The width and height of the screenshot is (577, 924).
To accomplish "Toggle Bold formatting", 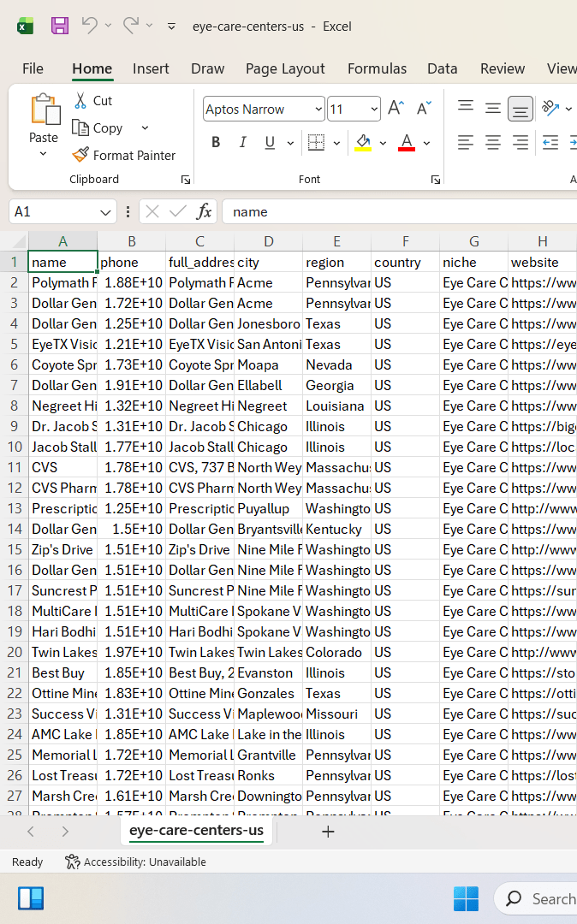I will click(x=216, y=143).
